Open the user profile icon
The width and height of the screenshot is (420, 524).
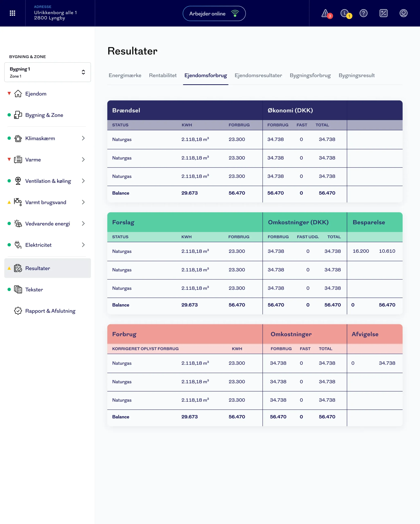click(403, 13)
